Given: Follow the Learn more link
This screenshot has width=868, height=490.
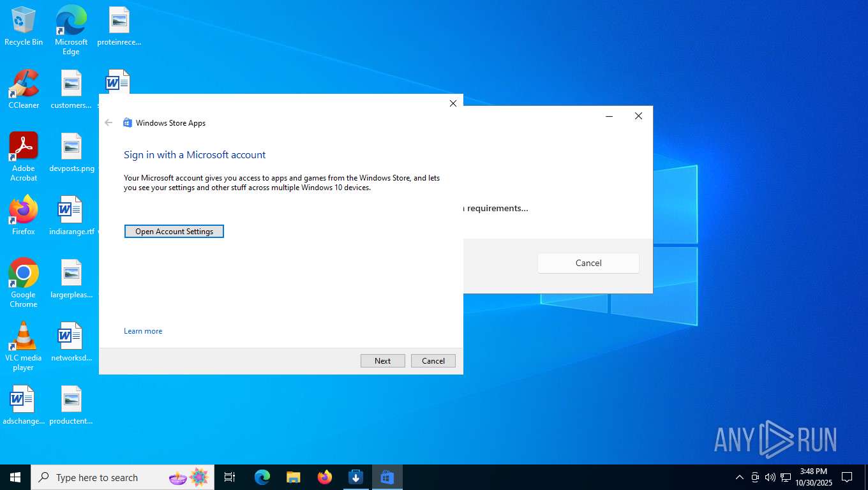Looking at the screenshot, I should [x=143, y=331].
